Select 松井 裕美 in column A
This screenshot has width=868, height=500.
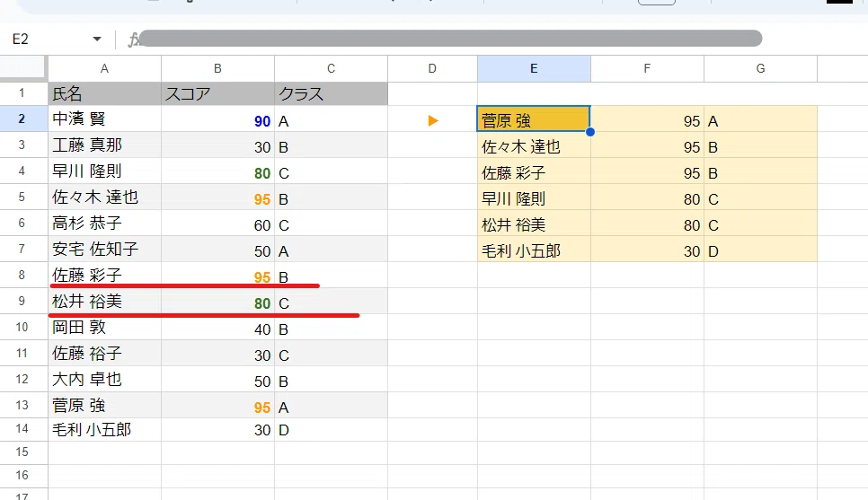pyautogui.click(x=104, y=301)
